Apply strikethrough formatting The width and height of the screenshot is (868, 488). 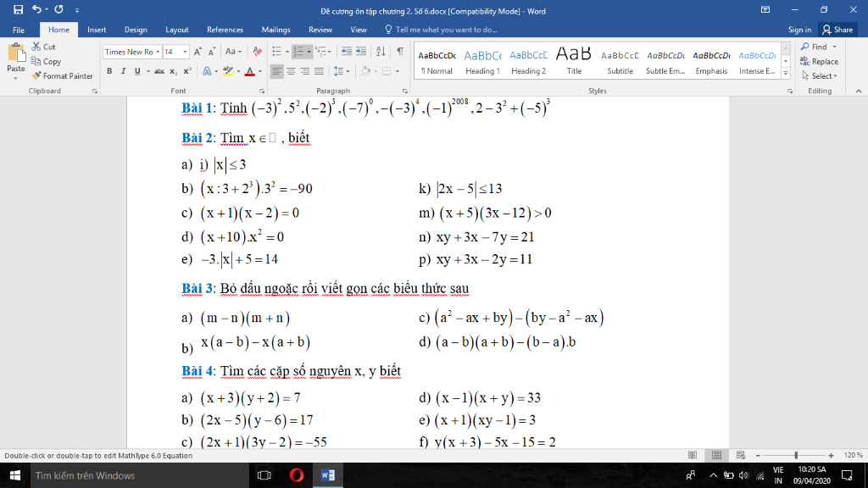159,71
